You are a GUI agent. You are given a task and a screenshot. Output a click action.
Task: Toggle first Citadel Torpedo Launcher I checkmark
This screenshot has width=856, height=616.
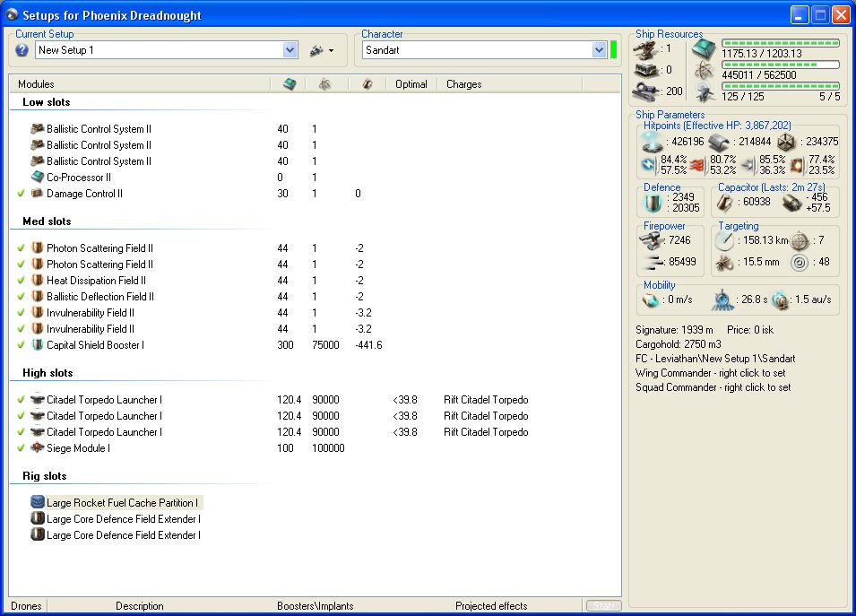[x=21, y=399]
